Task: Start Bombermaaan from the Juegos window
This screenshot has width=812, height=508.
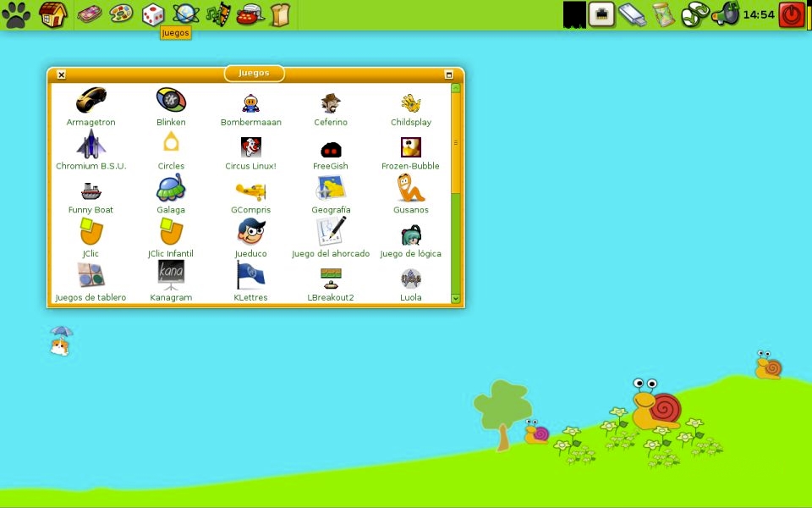Action: (x=250, y=103)
